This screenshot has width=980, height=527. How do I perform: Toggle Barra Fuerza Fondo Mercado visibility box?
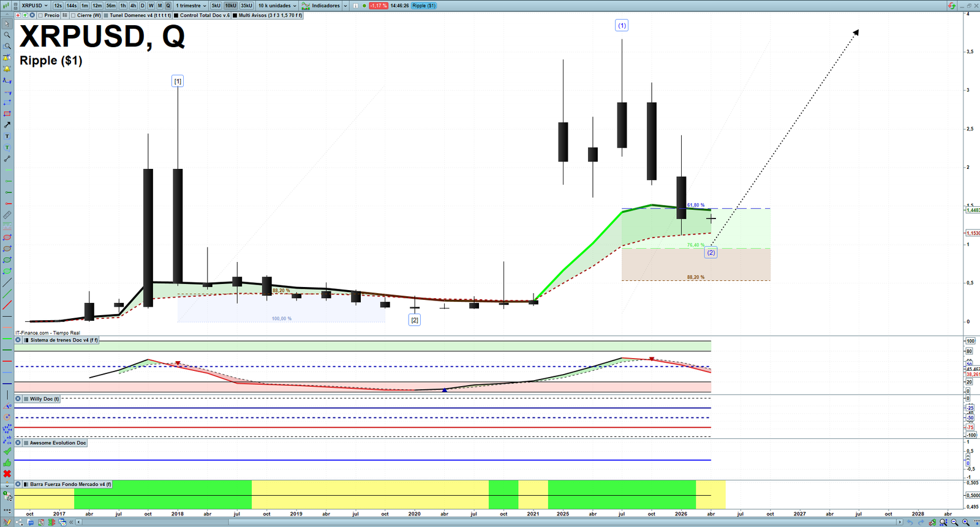point(26,484)
